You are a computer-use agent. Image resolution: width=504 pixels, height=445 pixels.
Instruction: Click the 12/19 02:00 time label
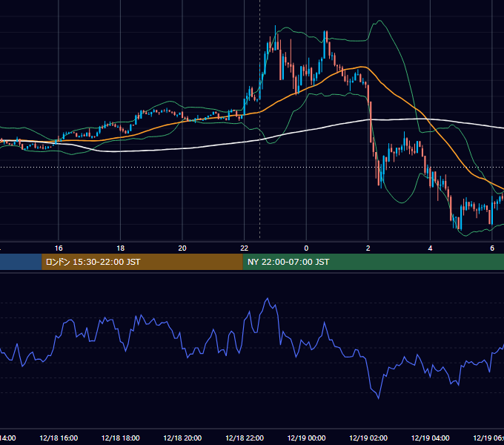click(x=368, y=438)
